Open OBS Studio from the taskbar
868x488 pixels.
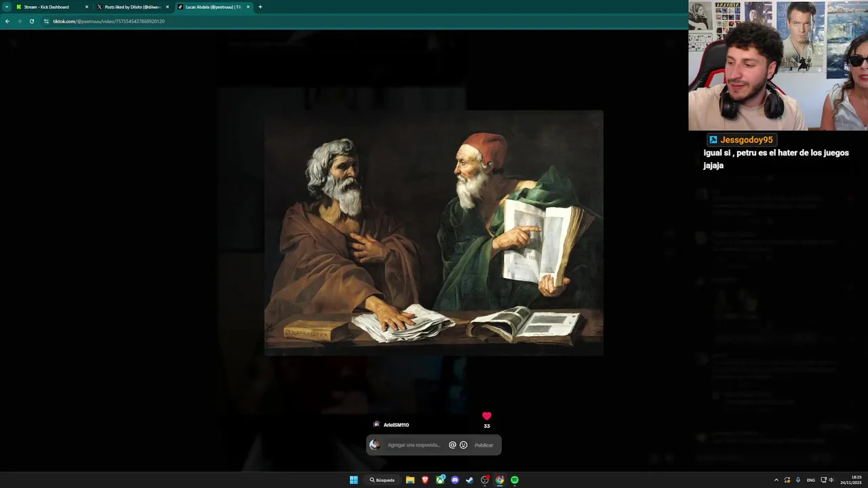(x=485, y=480)
